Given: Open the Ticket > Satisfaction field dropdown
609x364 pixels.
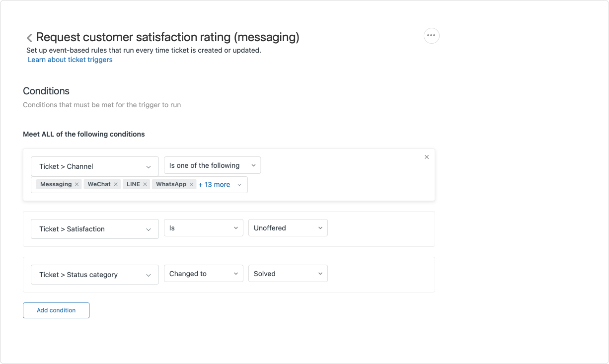Looking at the screenshot, I should tap(94, 229).
